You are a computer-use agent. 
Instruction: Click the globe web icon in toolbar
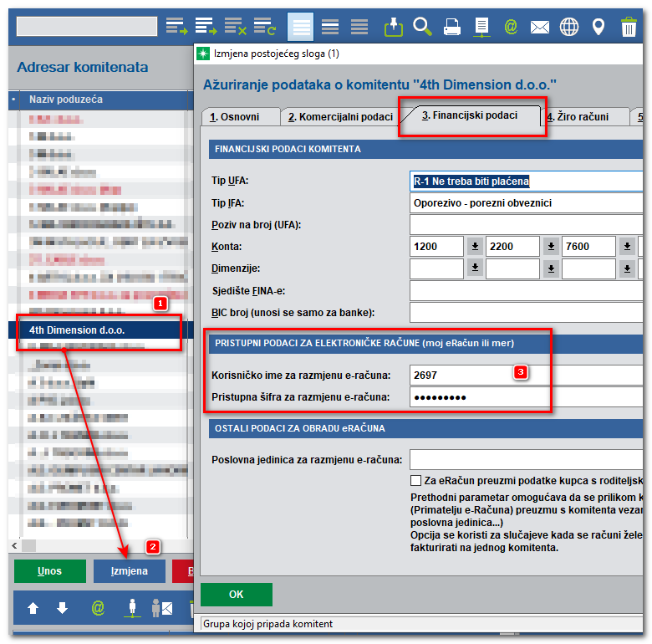click(569, 27)
